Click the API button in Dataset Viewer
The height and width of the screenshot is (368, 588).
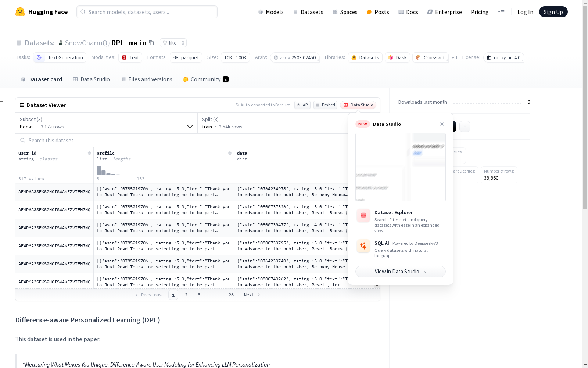(x=302, y=105)
